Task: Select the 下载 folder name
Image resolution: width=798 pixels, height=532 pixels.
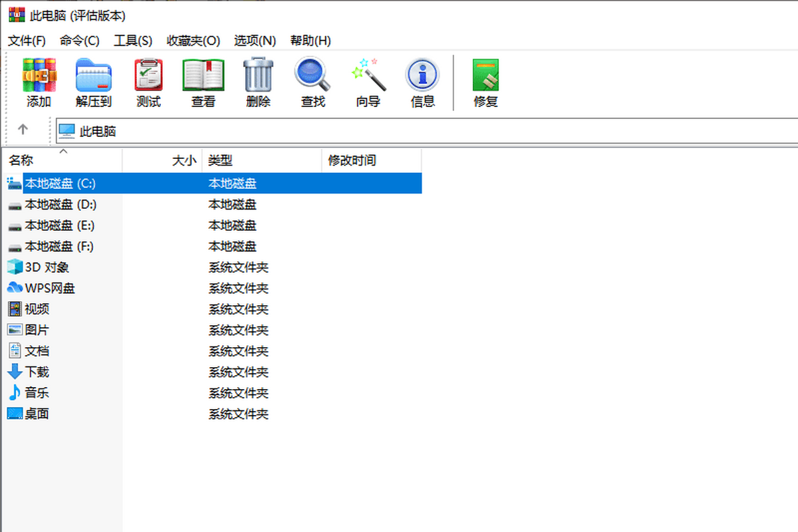Action: [x=37, y=372]
